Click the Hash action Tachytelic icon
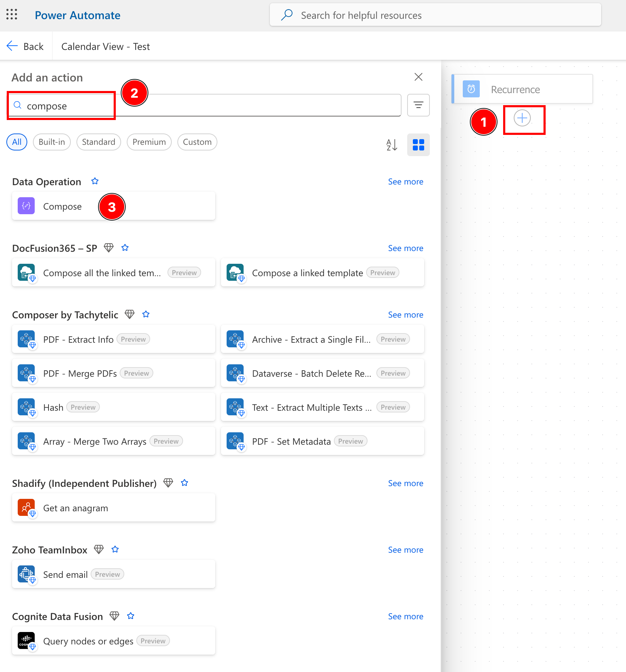 pos(26,407)
